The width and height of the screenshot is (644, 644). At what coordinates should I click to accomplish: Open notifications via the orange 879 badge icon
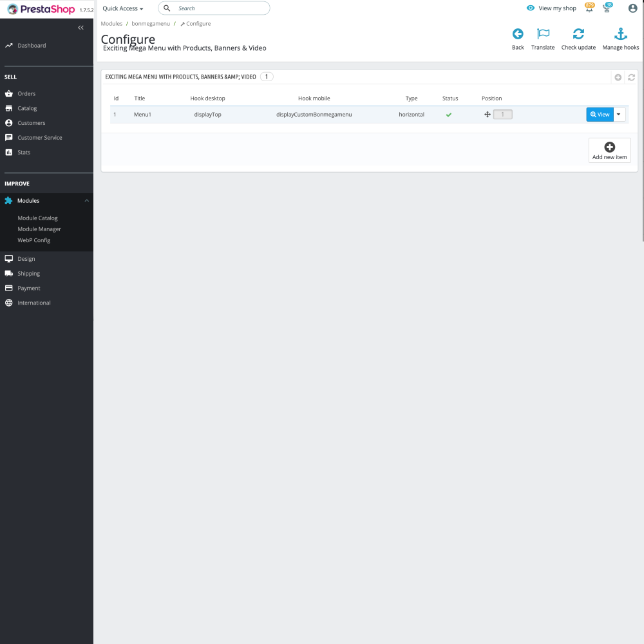[589, 8]
